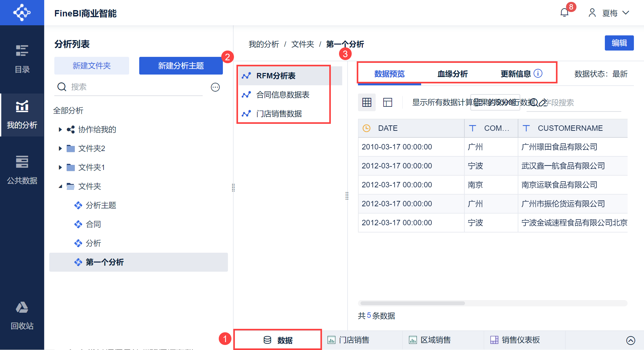Click the 新建分析主题 button

tap(181, 66)
